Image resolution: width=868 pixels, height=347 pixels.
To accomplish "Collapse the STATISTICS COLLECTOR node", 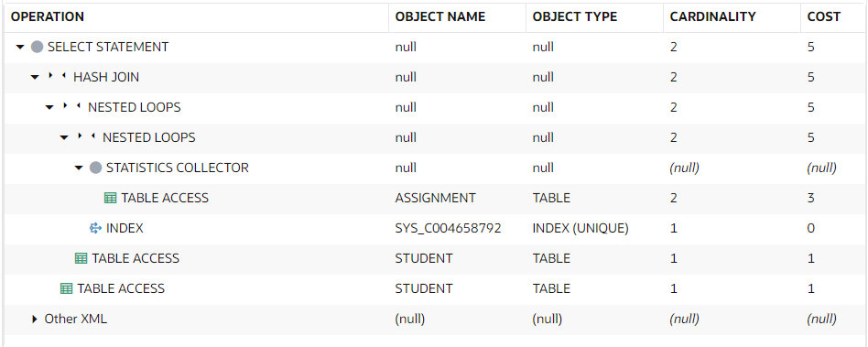I will click(x=79, y=168).
